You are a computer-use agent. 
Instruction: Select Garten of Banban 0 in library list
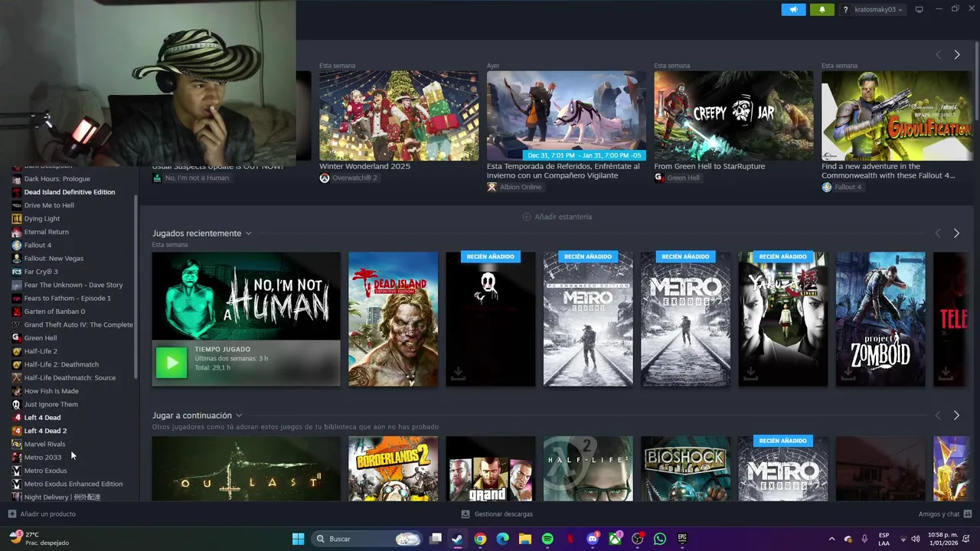(x=54, y=311)
